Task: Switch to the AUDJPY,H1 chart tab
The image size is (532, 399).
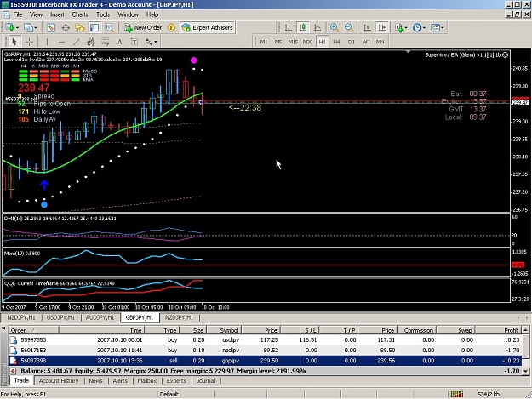Action: (100, 317)
